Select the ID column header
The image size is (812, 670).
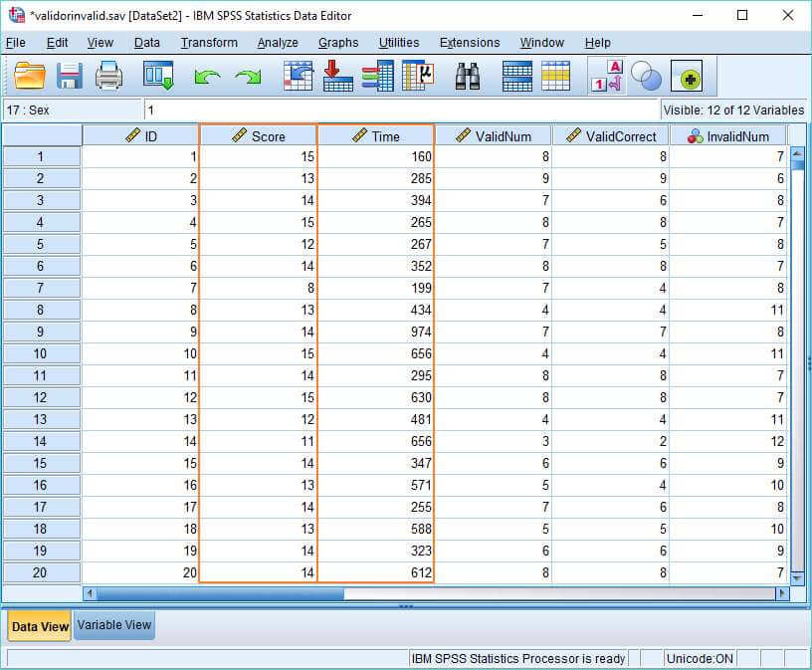tap(140, 136)
